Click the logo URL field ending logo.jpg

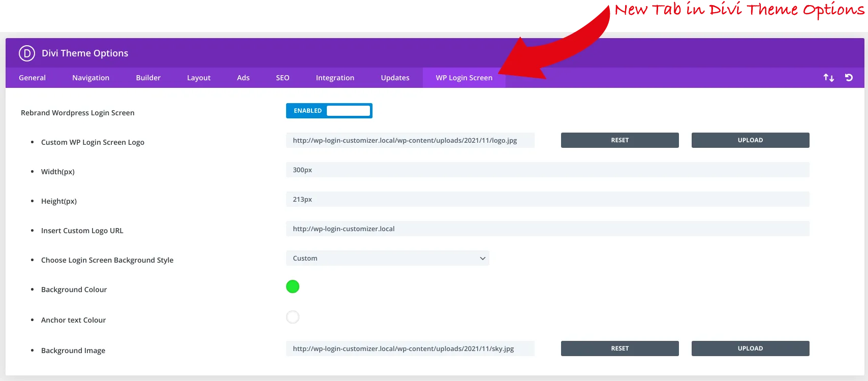coord(410,140)
